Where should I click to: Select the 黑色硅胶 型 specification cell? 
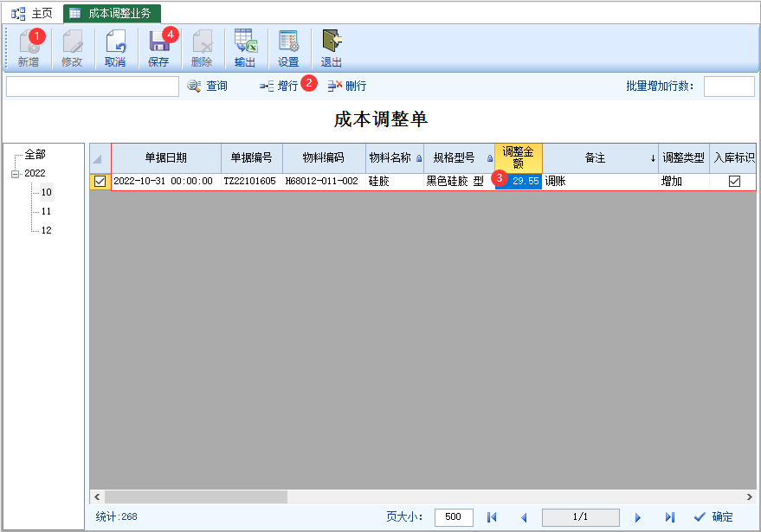459,182
